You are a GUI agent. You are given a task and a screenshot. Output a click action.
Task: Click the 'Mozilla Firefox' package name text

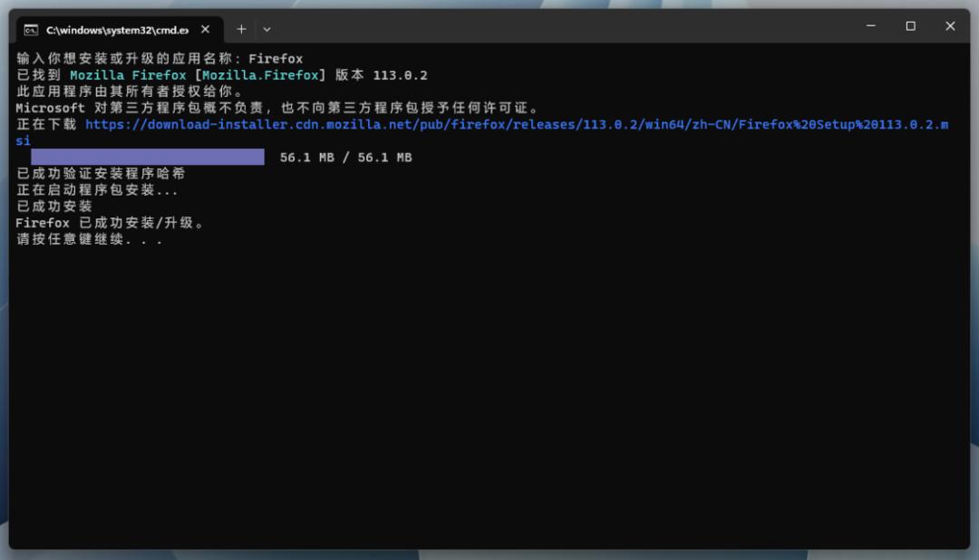click(128, 75)
